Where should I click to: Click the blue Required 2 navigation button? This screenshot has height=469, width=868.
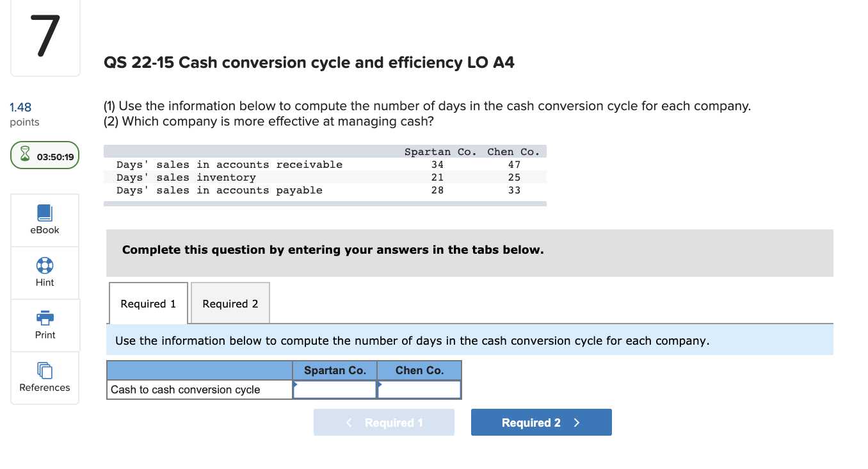541,422
